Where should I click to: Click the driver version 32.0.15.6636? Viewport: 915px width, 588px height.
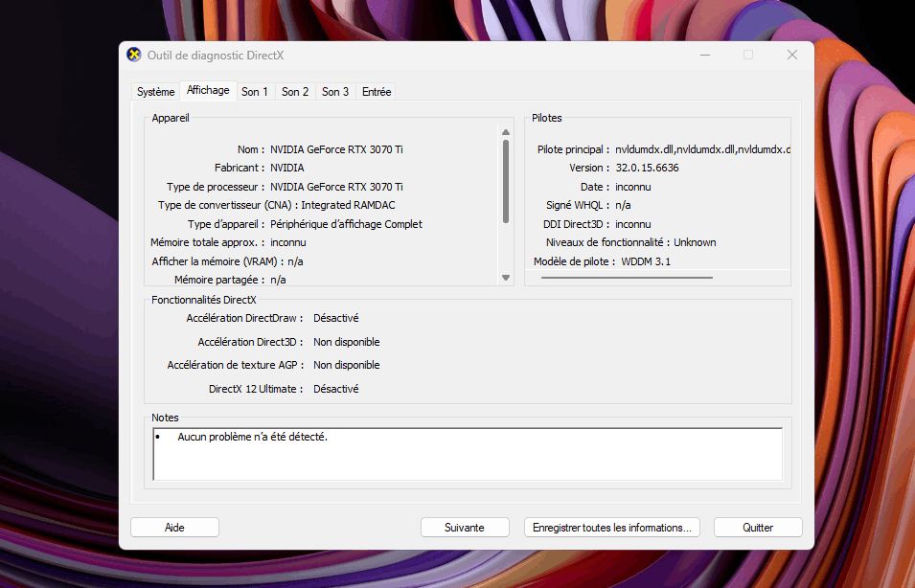click(x=647, y=168)
